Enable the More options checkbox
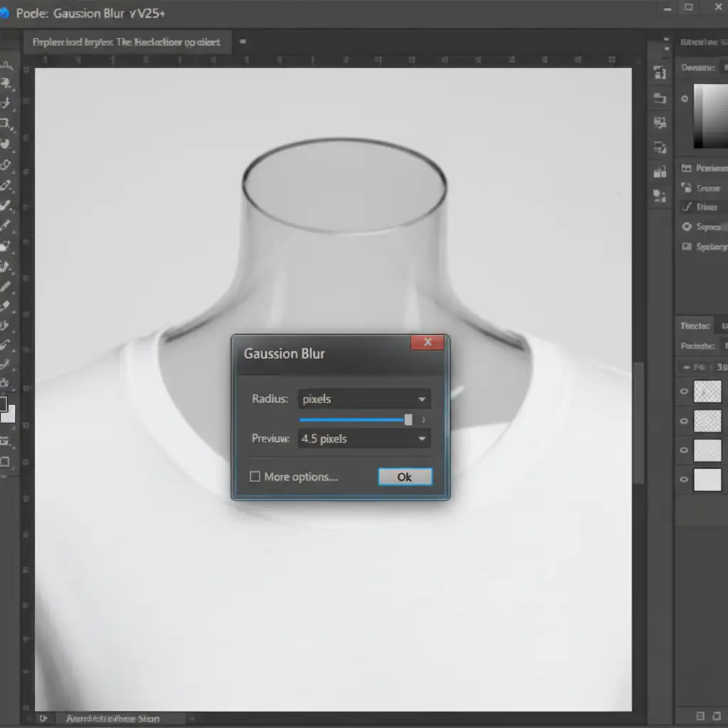Screen dimensions: 728x728 click(255, 476)
